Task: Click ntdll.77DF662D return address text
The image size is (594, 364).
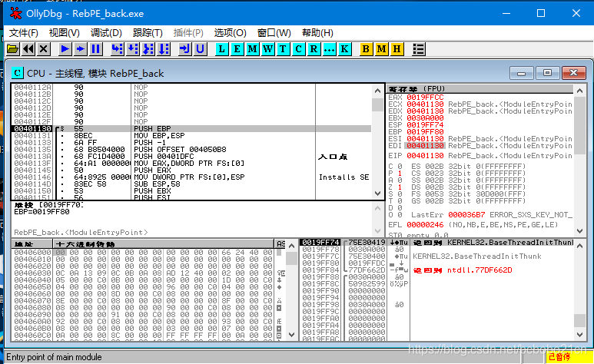Action: click(480, 270)
